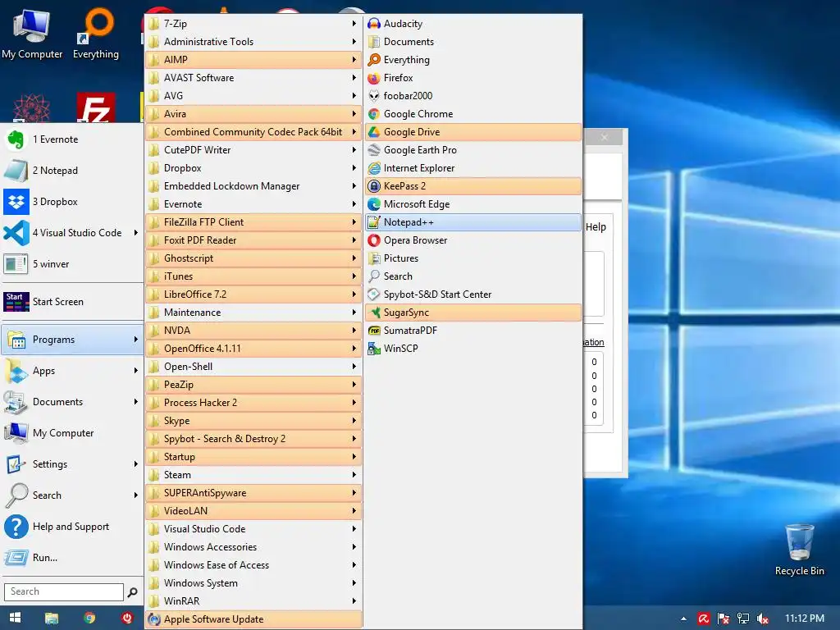Launch KeePass 2 password manager
Viewport: 840px width, 630px height.
click(x=473, y=186)
